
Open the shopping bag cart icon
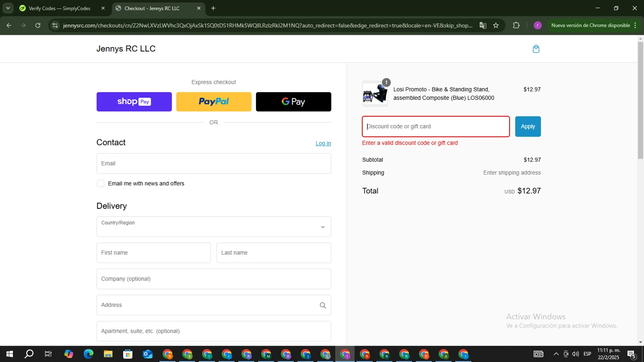point(536,49)
